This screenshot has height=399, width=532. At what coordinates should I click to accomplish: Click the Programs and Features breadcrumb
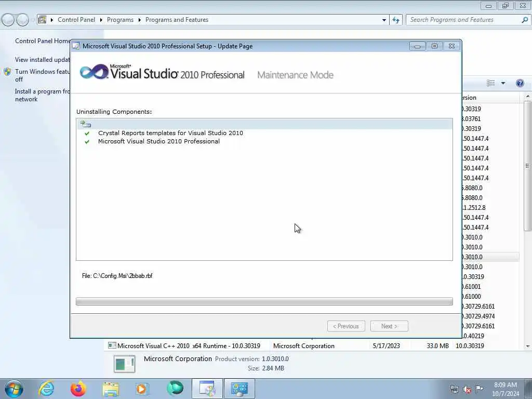(x=177, y=20)
